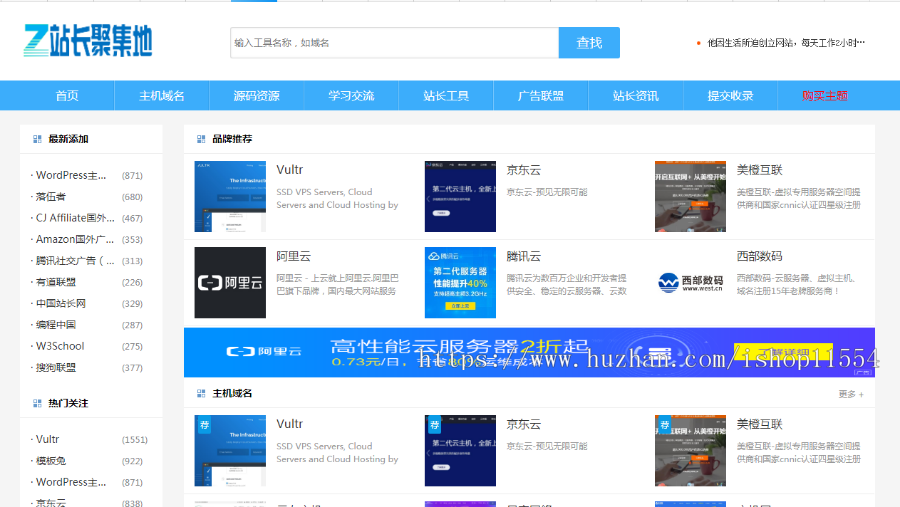Click the 阿里云 logo thumbnail
900x507 pixels.
coord(230,282)
